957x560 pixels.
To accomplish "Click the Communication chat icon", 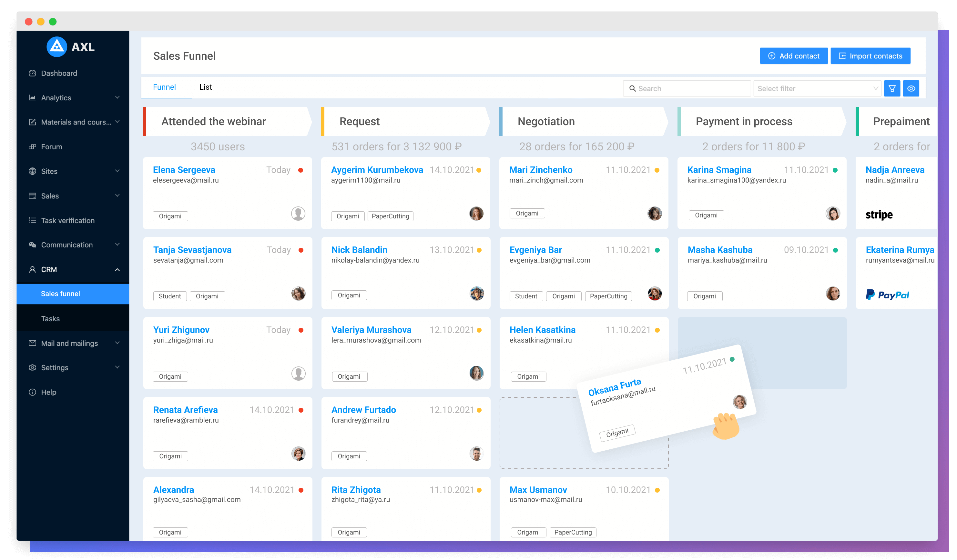I will 33,245.
